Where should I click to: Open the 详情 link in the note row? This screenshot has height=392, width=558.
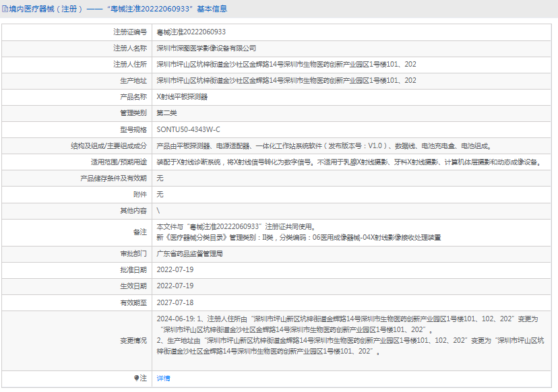pyautogui.click(x=163, y=379)
